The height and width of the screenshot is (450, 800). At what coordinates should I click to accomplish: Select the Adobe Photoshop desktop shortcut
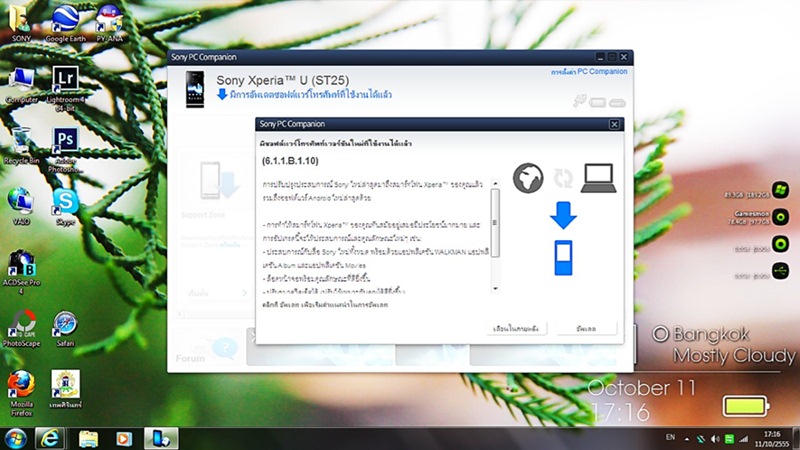66,149
